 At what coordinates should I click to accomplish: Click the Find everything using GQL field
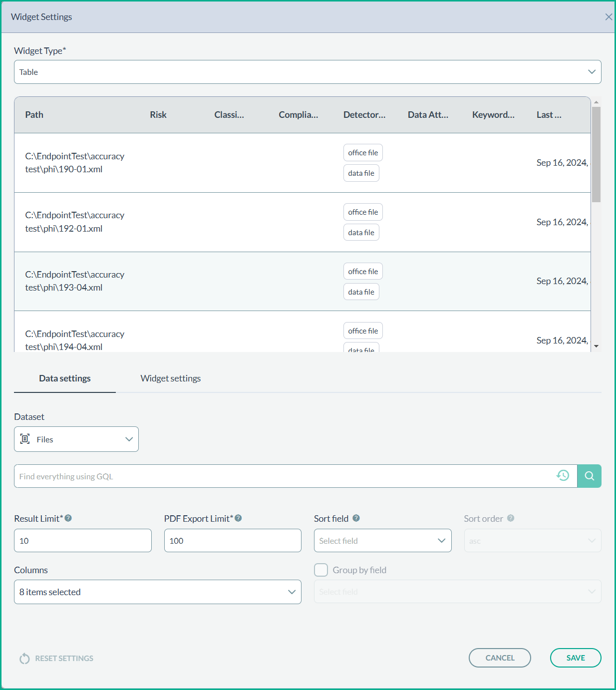285,476
